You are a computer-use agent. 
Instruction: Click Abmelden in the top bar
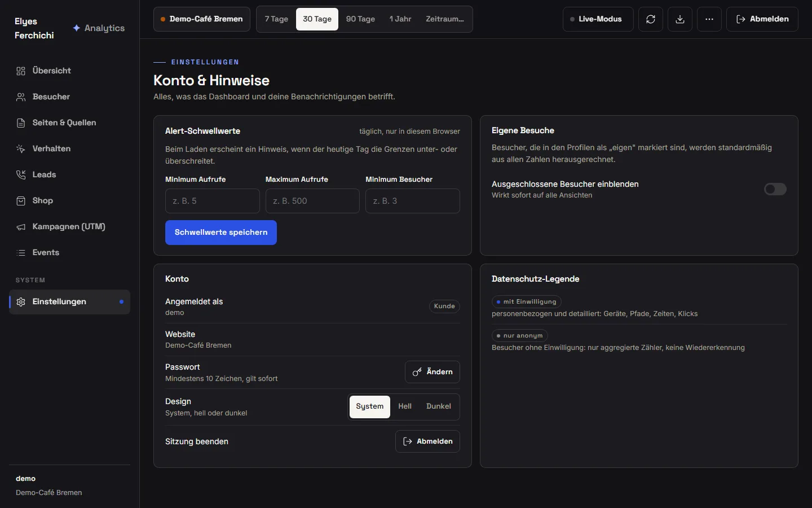tap(762, 19)
